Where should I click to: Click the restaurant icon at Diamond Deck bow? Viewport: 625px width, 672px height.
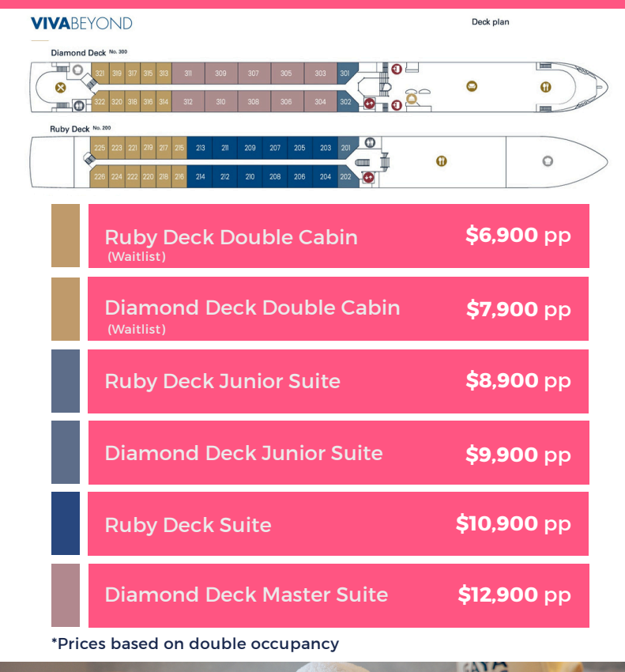(x=545, y=86)
